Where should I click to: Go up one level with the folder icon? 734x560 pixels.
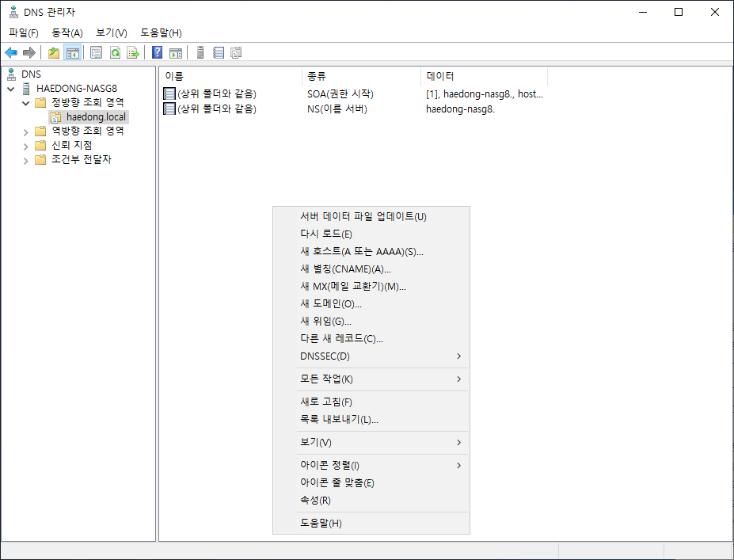pyautogui.click(x=54, y=52)
